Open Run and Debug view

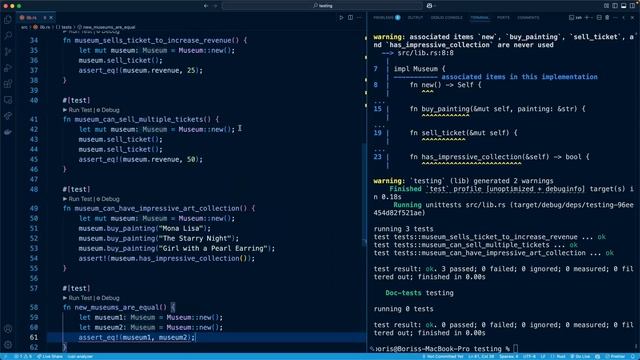tap(8, 68)
